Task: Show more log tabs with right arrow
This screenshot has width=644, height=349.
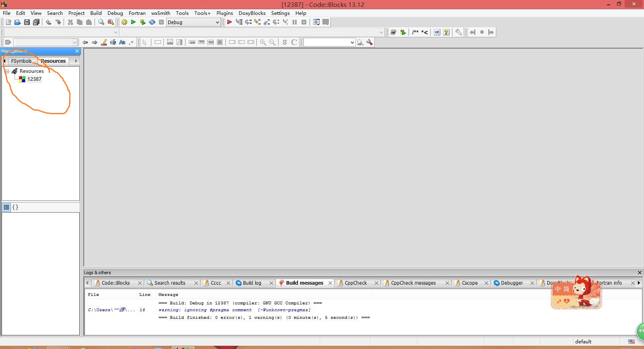Action: coord(639,283)
